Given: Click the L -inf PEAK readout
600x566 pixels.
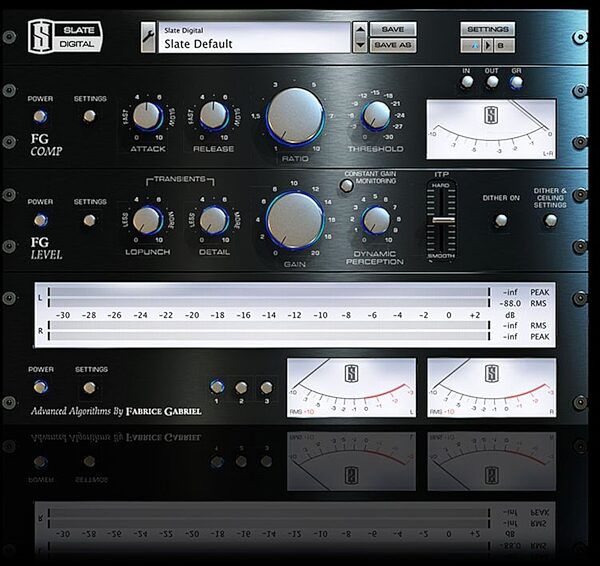Looking at the screenshot, I should click(510, 292).
